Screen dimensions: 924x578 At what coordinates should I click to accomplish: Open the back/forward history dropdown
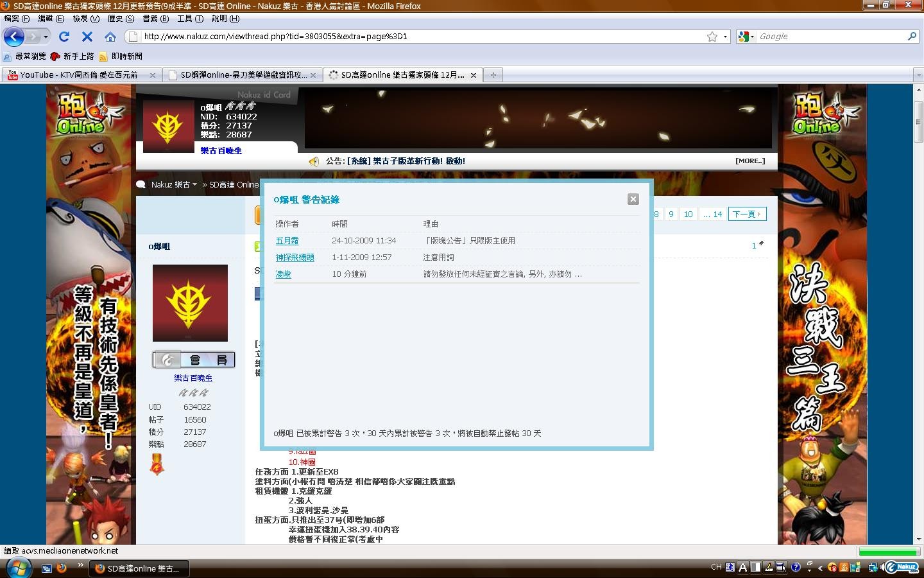[46, 37]
